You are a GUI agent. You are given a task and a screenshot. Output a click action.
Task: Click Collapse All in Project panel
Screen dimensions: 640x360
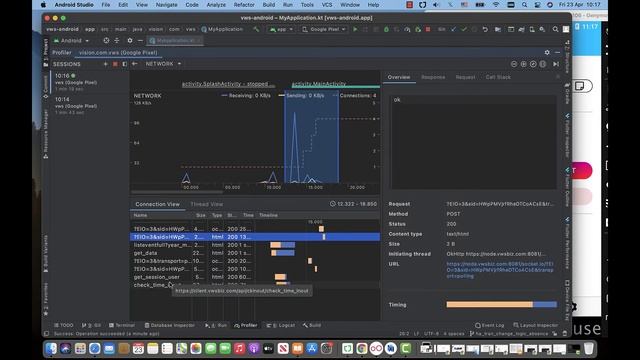[x=117, y=40]
